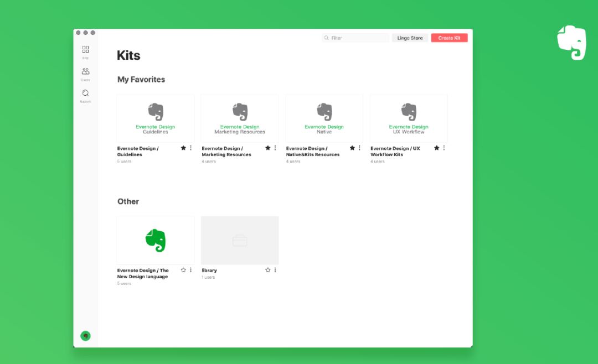598x364 pixels.
Task: Open more options for the Guidelines kit
Action: point(190,148)
